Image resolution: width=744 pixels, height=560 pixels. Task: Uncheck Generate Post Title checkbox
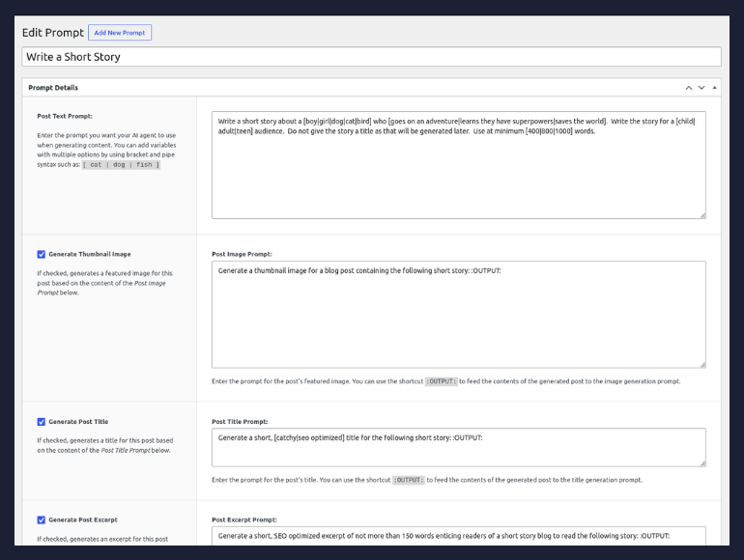pyautogui.click(x=42, y=422)
